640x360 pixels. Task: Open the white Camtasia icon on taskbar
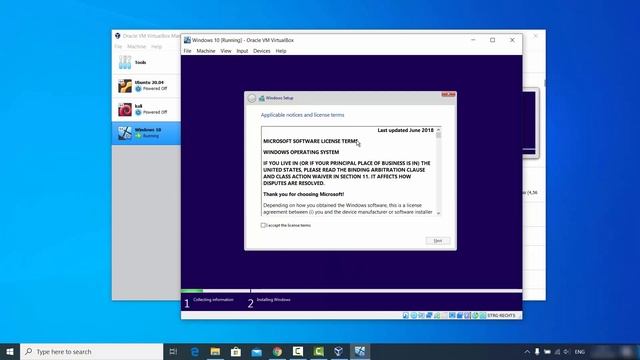298,351
